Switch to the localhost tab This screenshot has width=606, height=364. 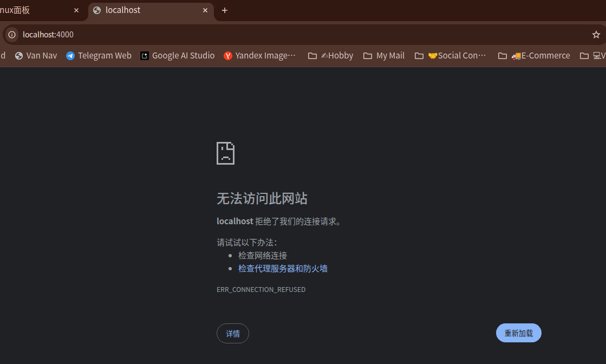(141, 10)
